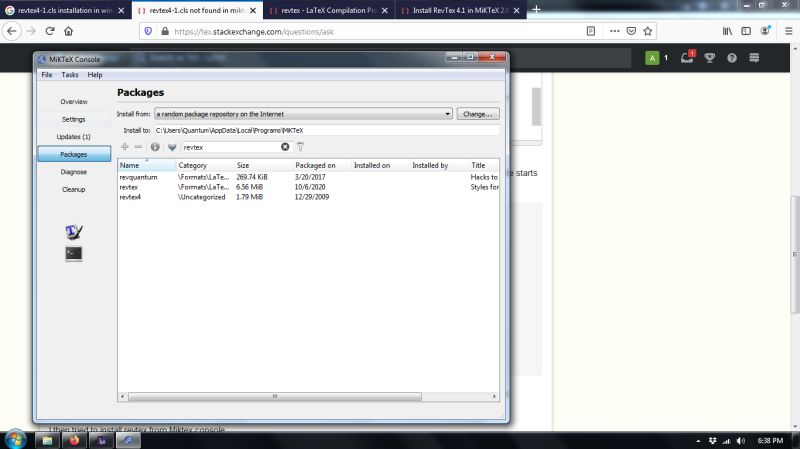The image size is (800, 449).
Task: Sort by Packaged on column
Action: pyautogui.click(x=322, y=165)
